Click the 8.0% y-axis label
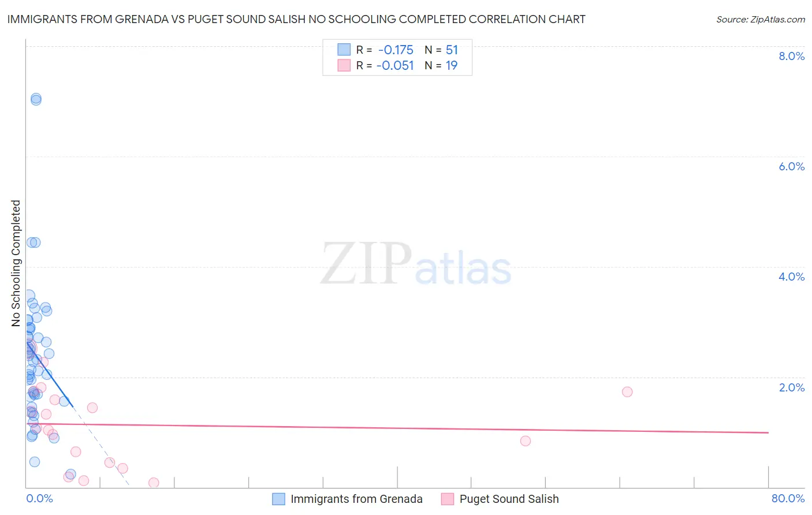The image size is (812, 515). coord(791,56)
